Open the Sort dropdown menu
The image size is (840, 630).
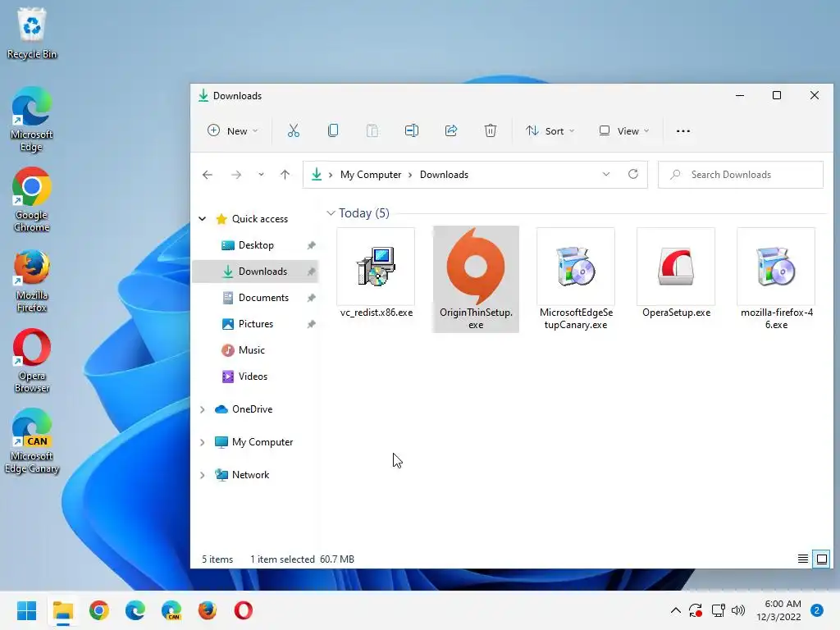pos(550,130)
